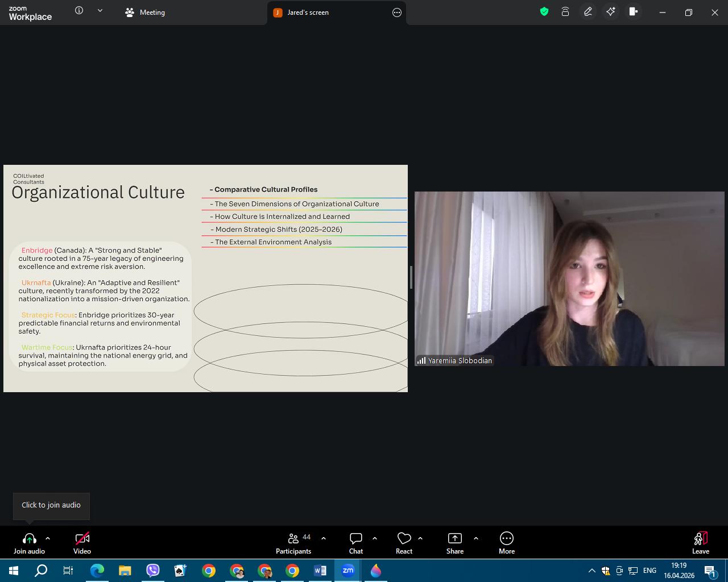Open the More options menu
The image size is (728, 582).
pyautogui.click(x=507, y=543)
